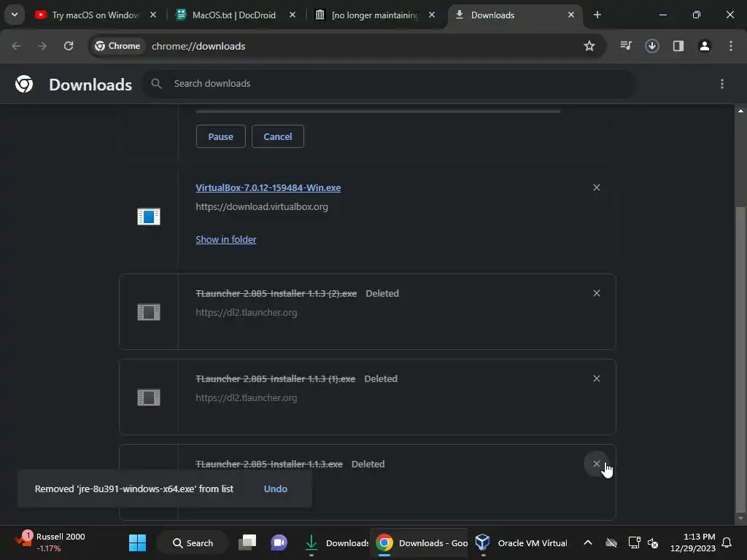Open the Downloads page more actions menu
The image size is (747, 560).
coord(721,84)
